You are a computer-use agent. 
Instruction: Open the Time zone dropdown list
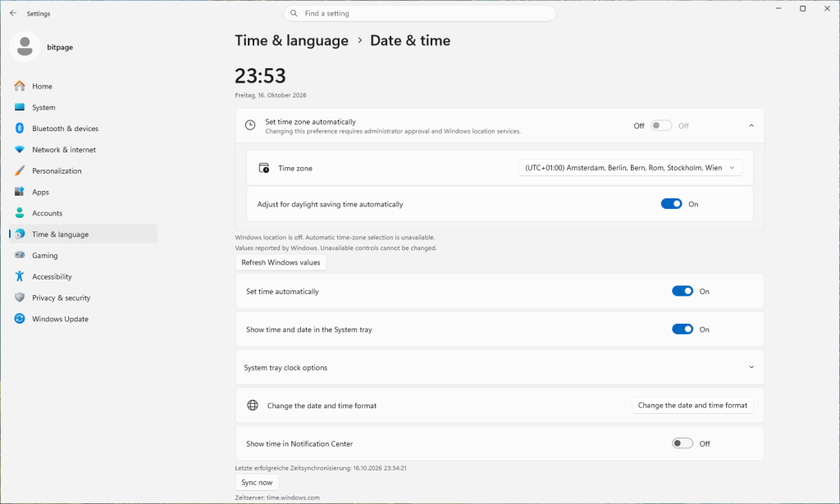click(631, 168)
